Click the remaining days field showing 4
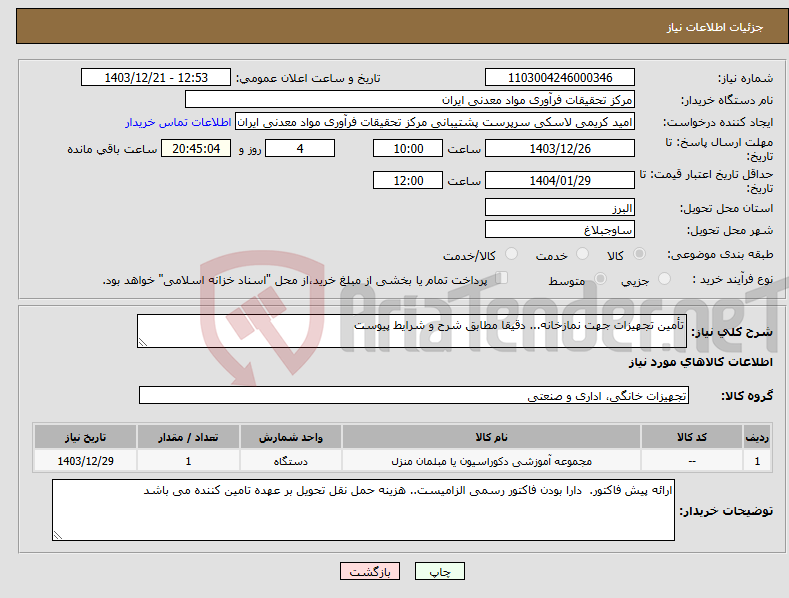The height and width of the screenshot is (598, 789). click(300, 148)
